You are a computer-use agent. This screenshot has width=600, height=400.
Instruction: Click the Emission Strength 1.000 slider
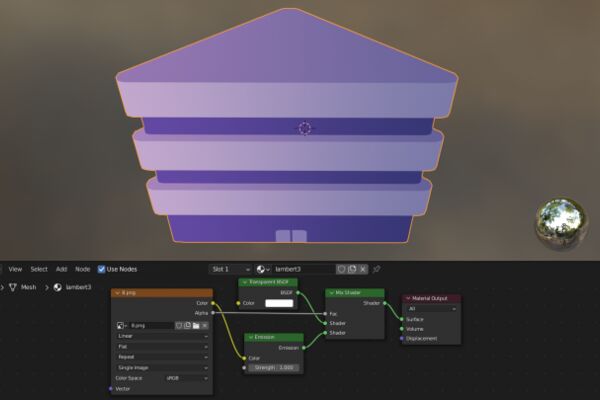[x=274, y=367]
